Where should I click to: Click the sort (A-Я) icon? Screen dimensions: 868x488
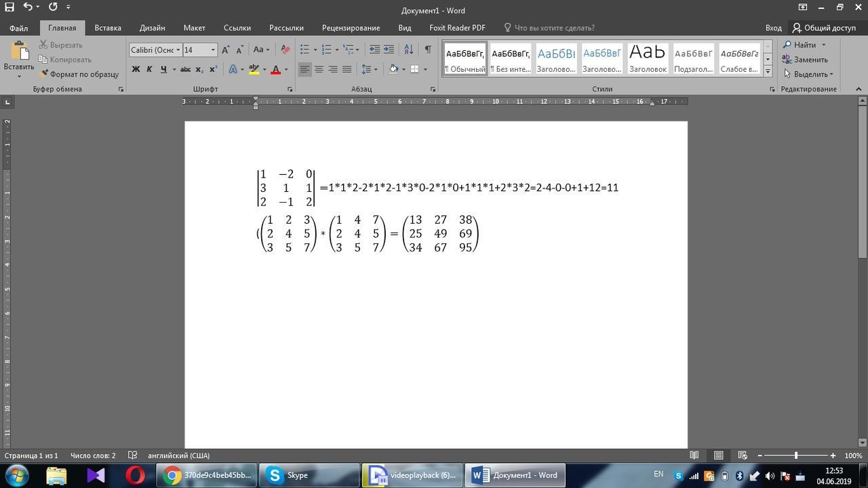(x=408, y=49)
